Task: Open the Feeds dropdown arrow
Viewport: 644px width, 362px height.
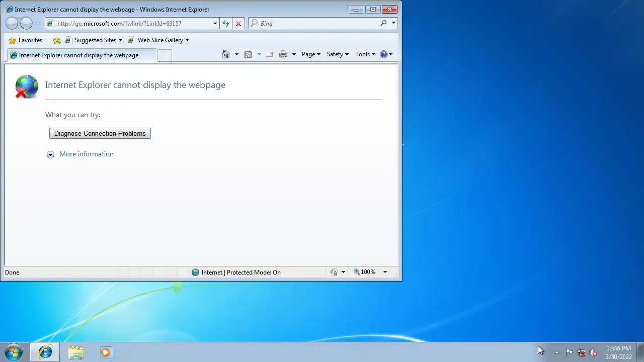Action: click(x=259, y=54)
